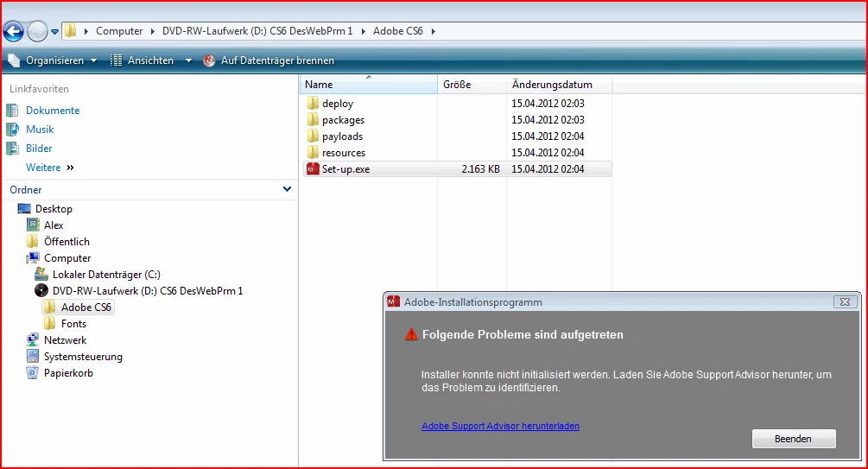
Task: Select Set-up.exe file name
Action: (x=346, y=169)
